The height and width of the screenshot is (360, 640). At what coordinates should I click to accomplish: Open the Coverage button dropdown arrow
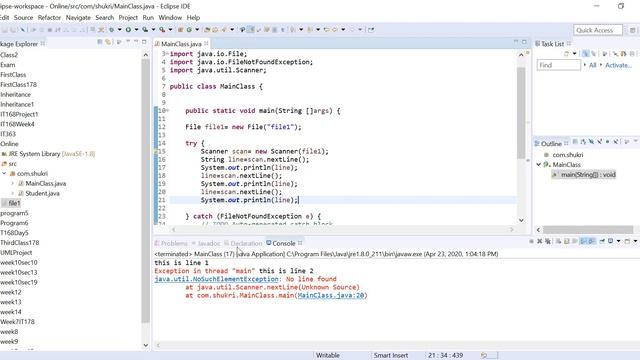click(153, 29)
